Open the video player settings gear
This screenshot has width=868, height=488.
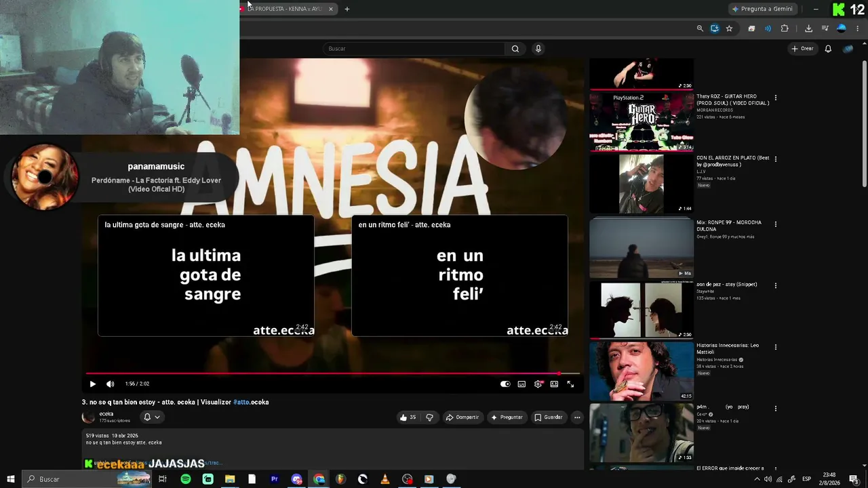(x=538, y=384)
